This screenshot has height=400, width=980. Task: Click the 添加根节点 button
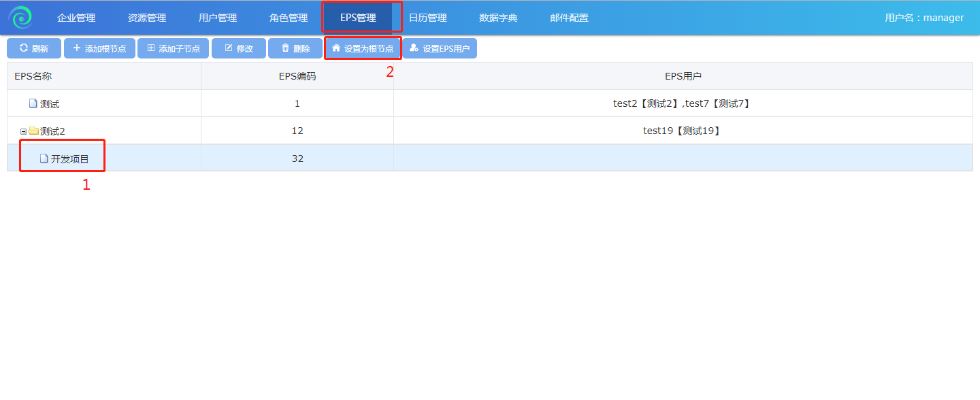pos(99,48)
